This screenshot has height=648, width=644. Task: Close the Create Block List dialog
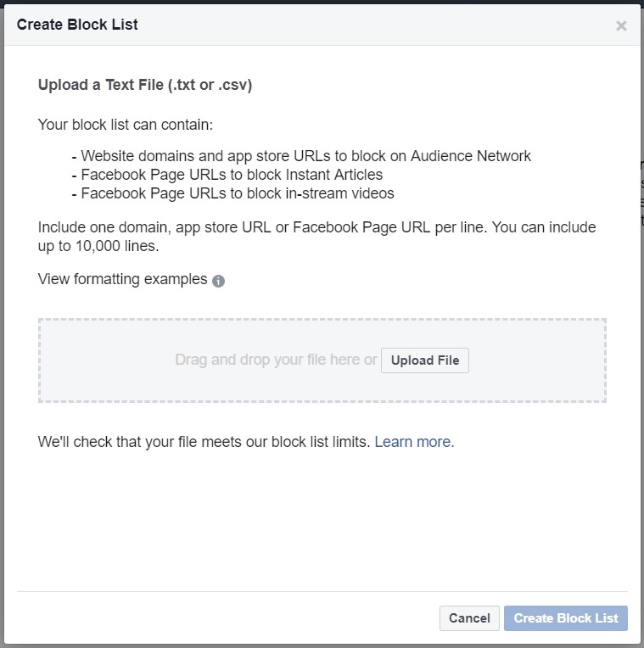[621, 25]
